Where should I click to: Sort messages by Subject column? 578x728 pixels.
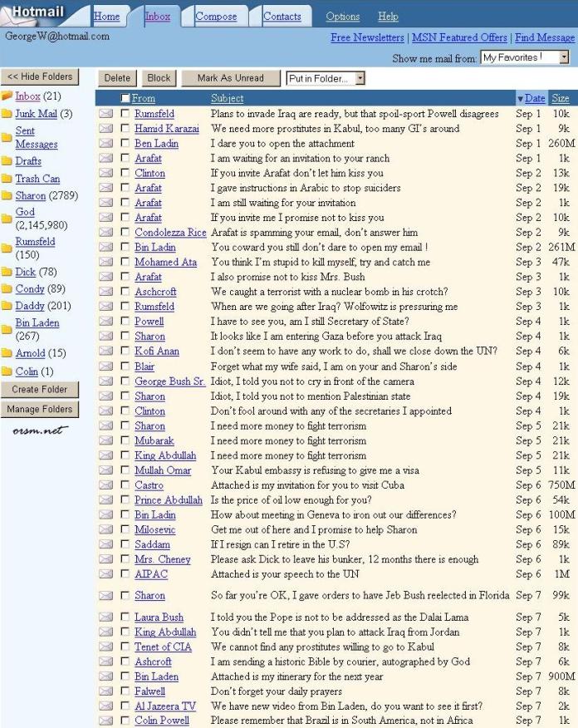click(227, 98)
